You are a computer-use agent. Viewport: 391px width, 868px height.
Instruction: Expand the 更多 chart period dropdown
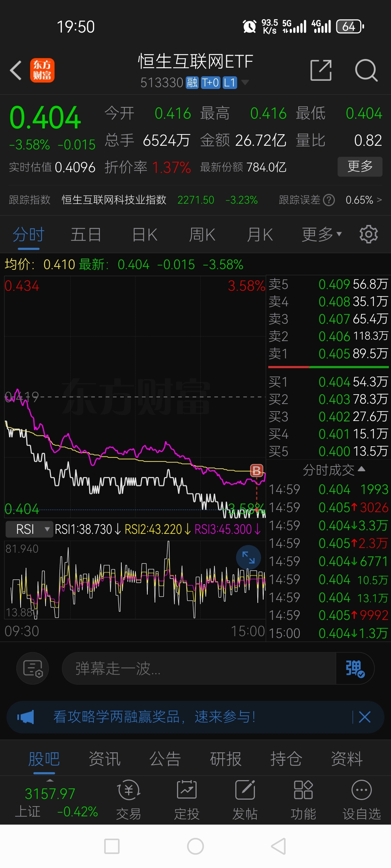click(322, 234)
